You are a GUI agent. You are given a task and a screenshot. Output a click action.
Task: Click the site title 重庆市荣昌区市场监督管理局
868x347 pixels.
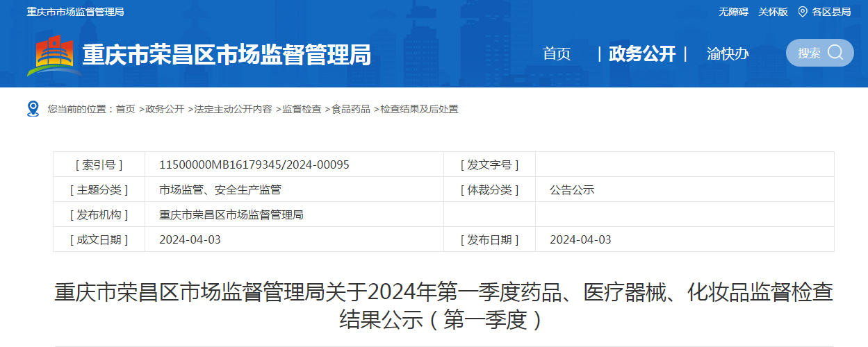pyautogui.click(x=227, y=54)
